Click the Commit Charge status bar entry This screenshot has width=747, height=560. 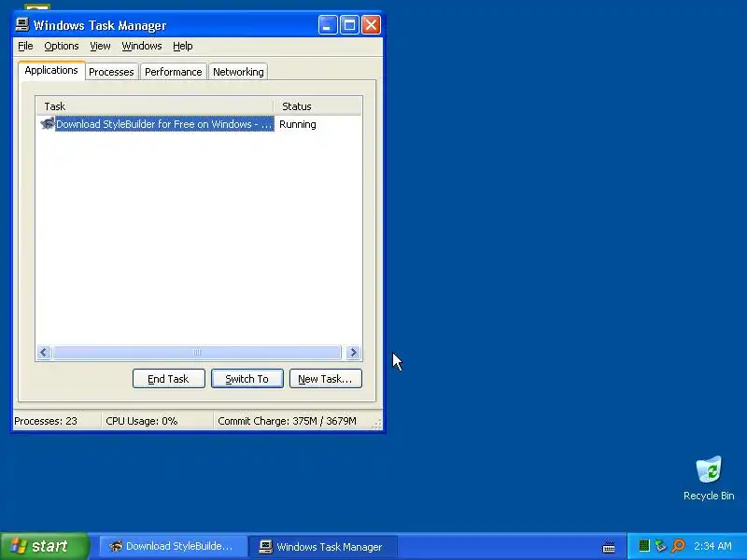(287, 421)
